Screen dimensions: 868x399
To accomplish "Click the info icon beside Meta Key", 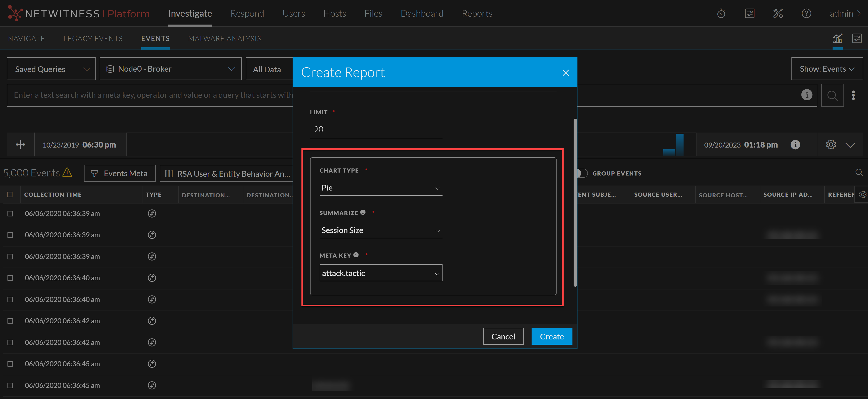I will point(356,255).
